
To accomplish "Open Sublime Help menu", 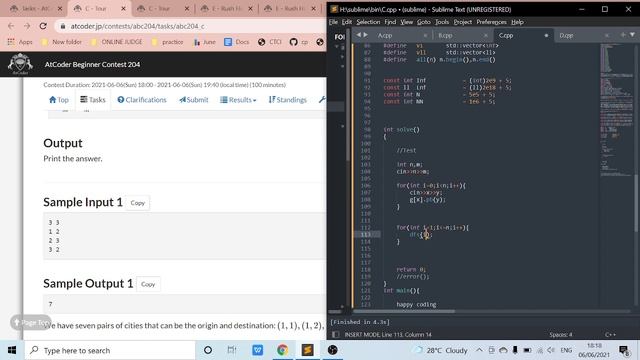I will [517, 22].
